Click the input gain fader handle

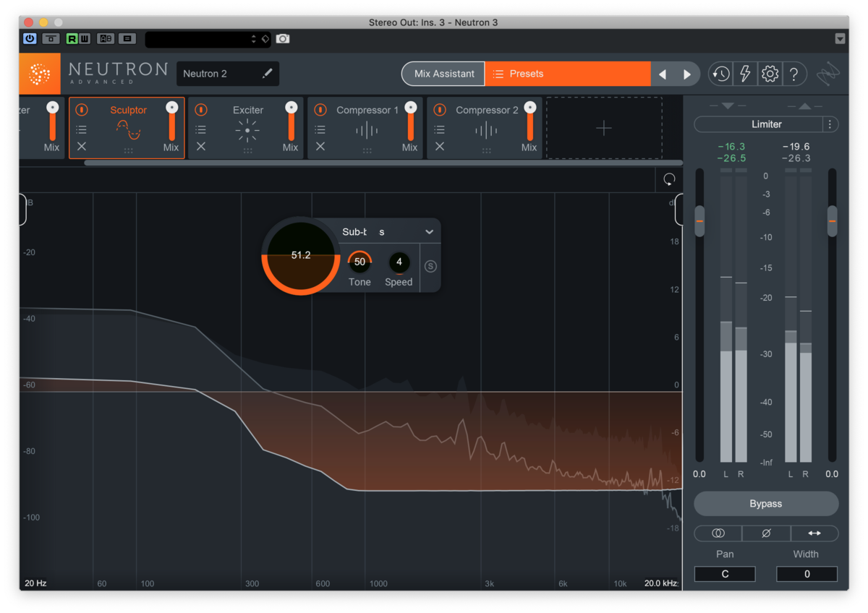click(x=699, y=220)
